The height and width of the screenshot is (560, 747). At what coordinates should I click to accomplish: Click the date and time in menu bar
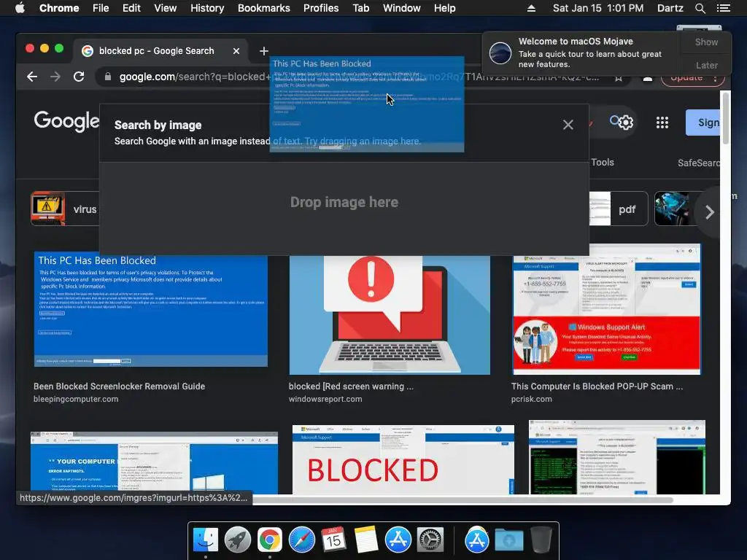point(598,8)
